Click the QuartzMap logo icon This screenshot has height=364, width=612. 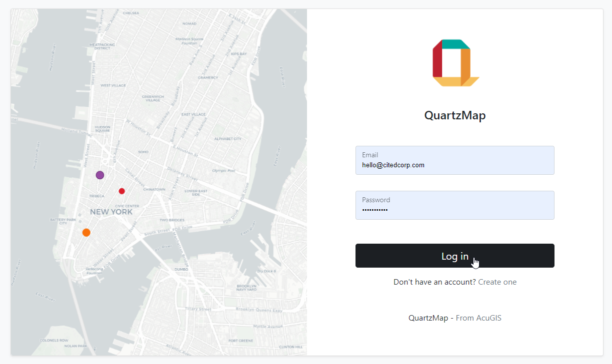[x=455, y=63]
